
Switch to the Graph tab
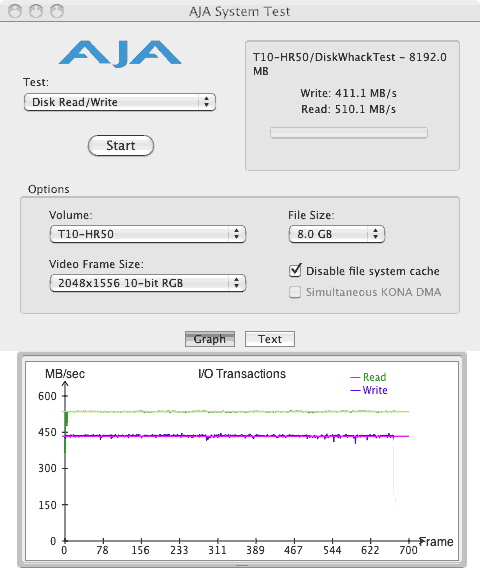[210, 339]
